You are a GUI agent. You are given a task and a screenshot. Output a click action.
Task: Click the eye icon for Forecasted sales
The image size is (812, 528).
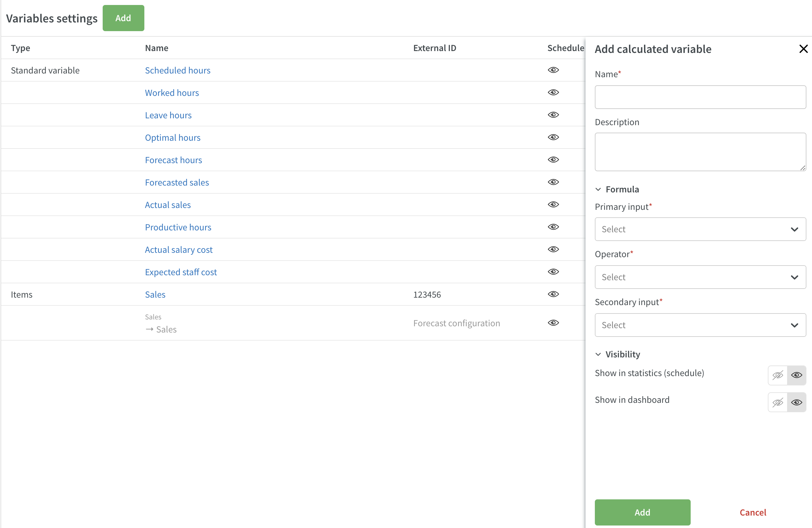pos(553,182)
